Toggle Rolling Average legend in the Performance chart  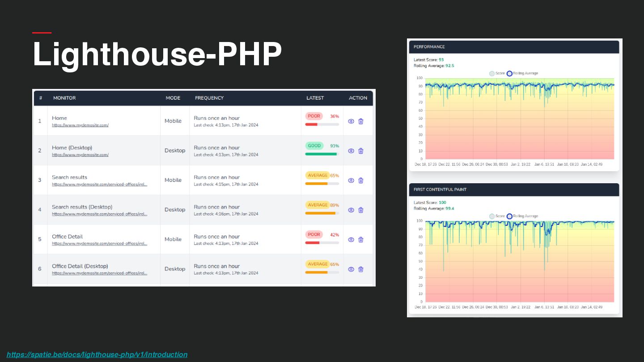pyautogui.click(x=522, y=73)
